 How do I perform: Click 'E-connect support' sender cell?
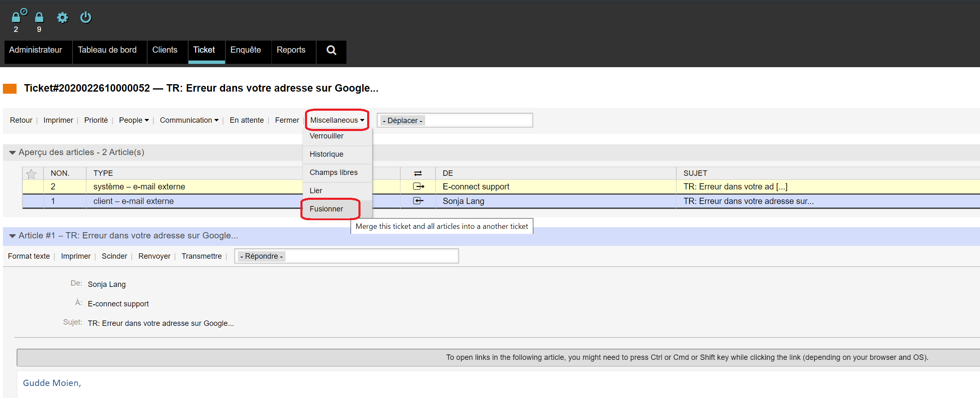(x=476, y=187)
